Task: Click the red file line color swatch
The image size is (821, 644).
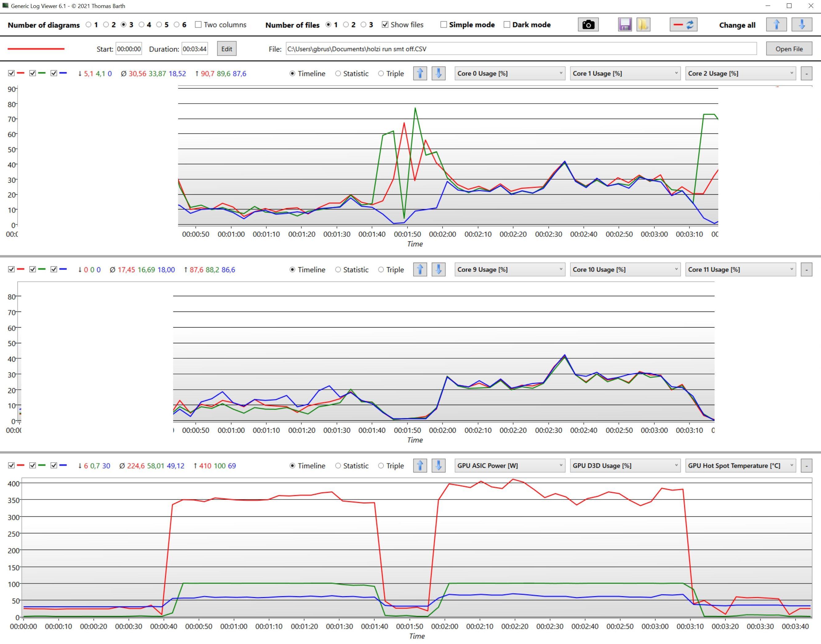Action: 36,49
